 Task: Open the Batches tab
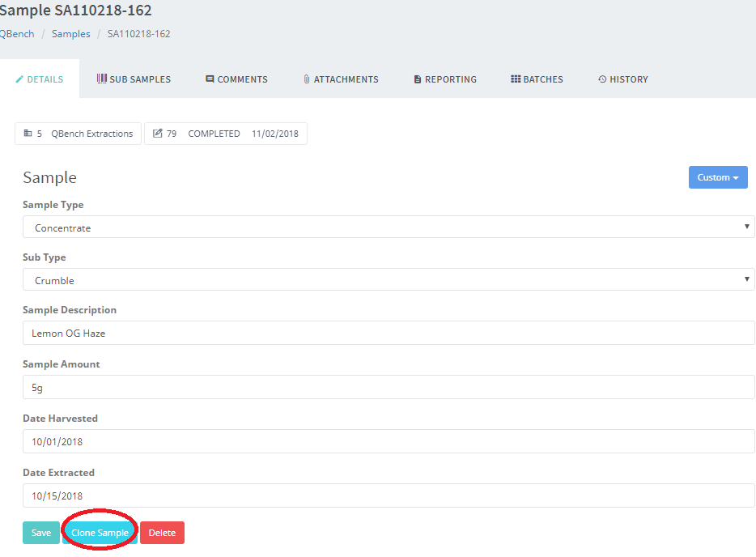[x=537, y=79]
